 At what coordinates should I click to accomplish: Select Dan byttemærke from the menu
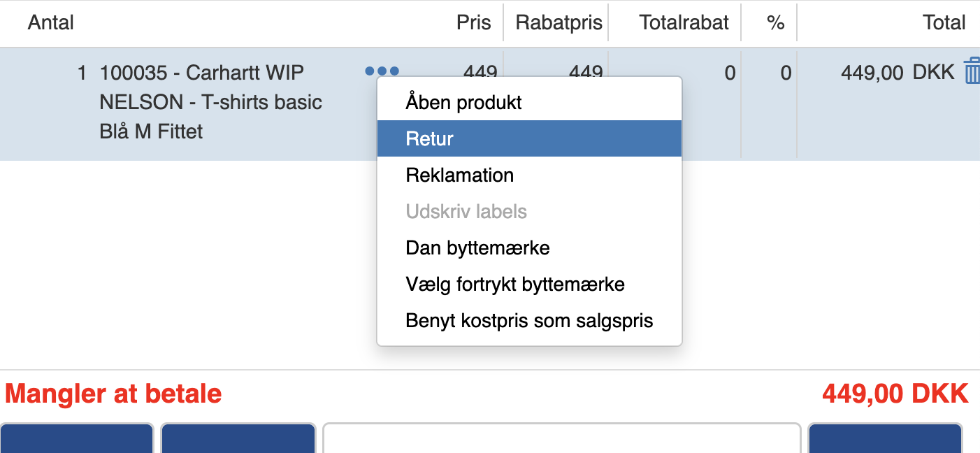click(x=477, y=247)
